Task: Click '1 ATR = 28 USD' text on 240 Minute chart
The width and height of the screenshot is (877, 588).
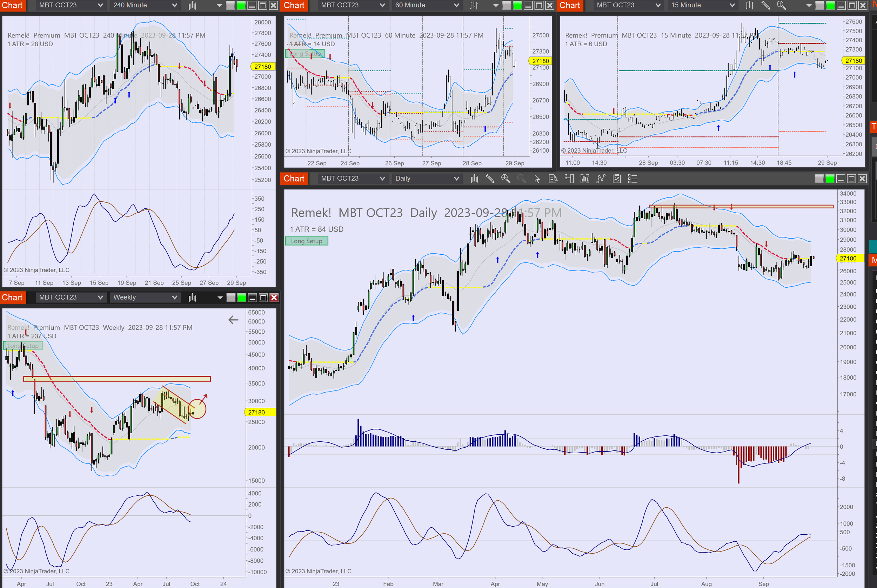Action: click(30, 44)
